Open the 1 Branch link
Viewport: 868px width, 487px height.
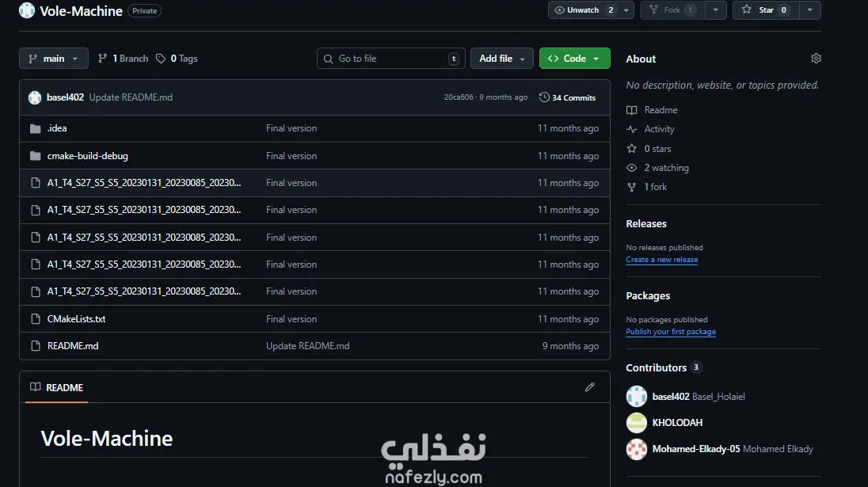pos(124,58)
